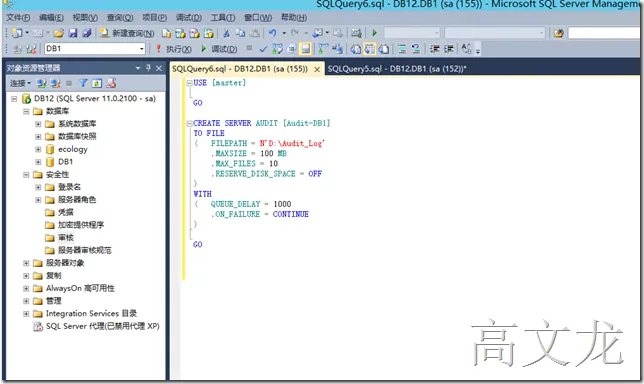Click the Results to Grid icon
The image size is (644, 384).
click(370, 49)
